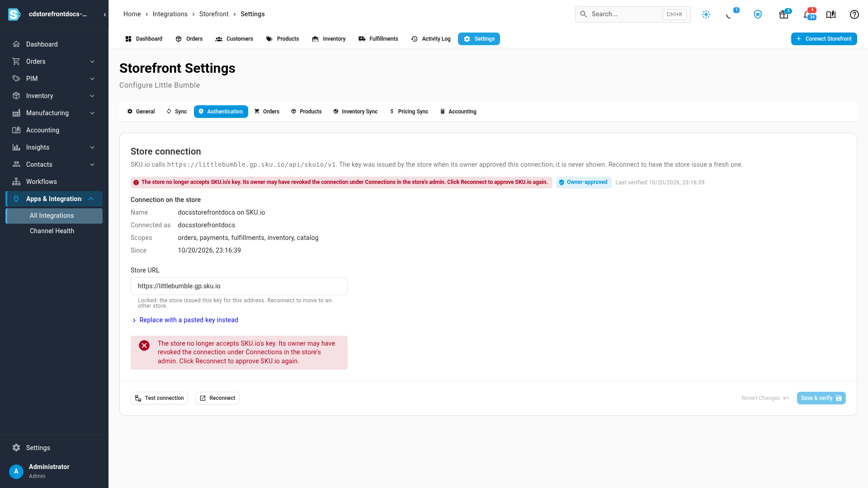868x488 pixels.
Task: Open the Orders tab in Storefront nav
Action: tap(189, 39)
